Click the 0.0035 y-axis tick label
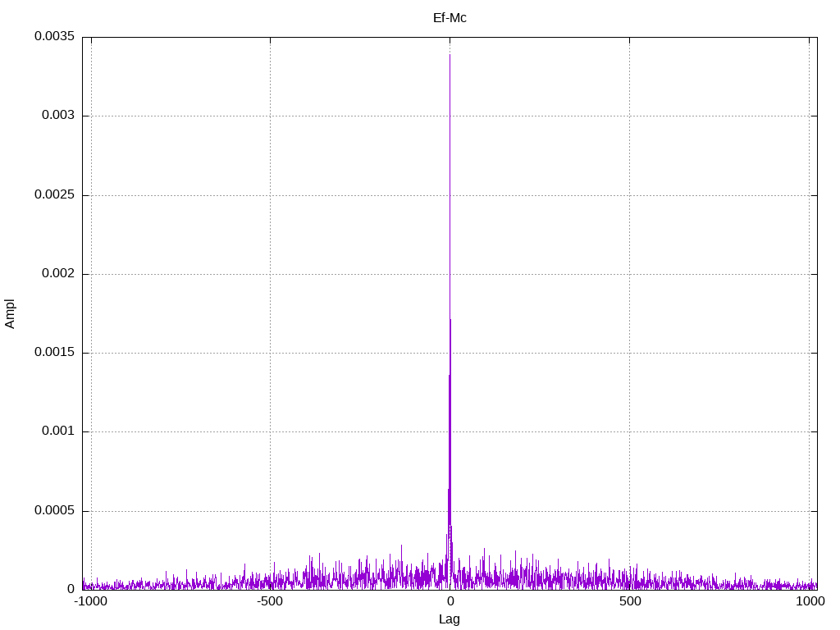 (x=55, y=36)
